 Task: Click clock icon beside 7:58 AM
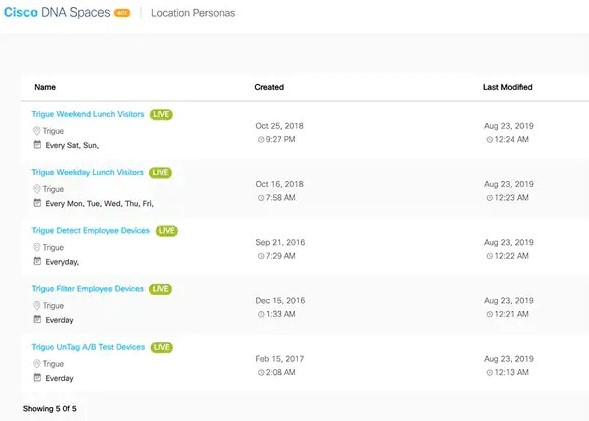point(261,198)
